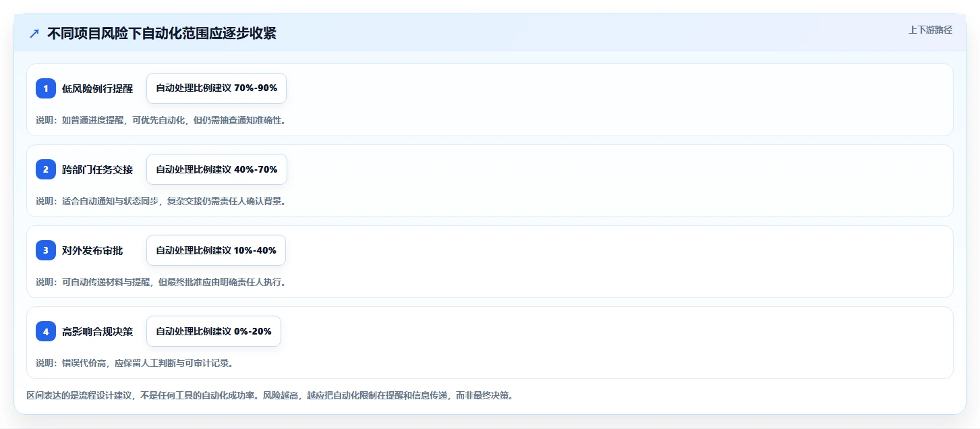This screenshot has width=980, height=429.
Task: Click the note about 普通进度提醒
Action: [161, 120]
